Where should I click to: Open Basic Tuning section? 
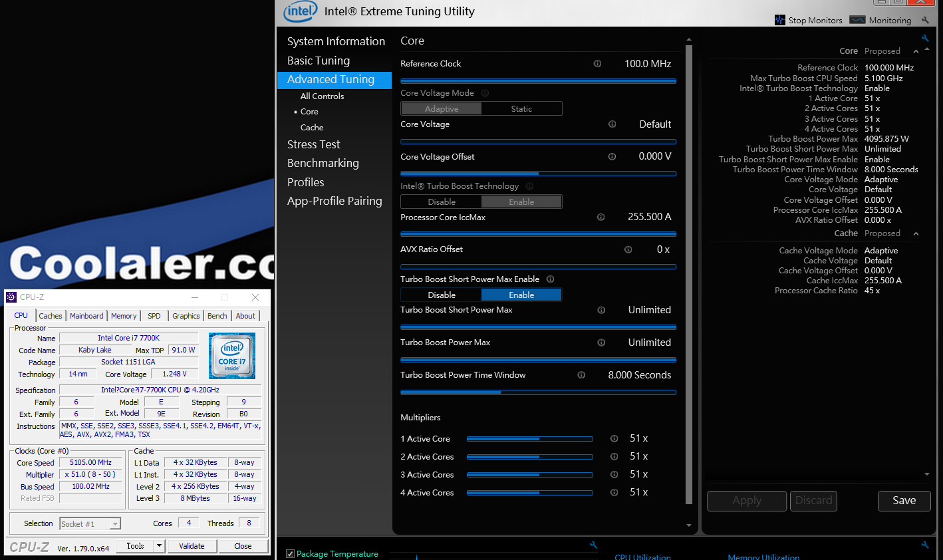[319, 61]
